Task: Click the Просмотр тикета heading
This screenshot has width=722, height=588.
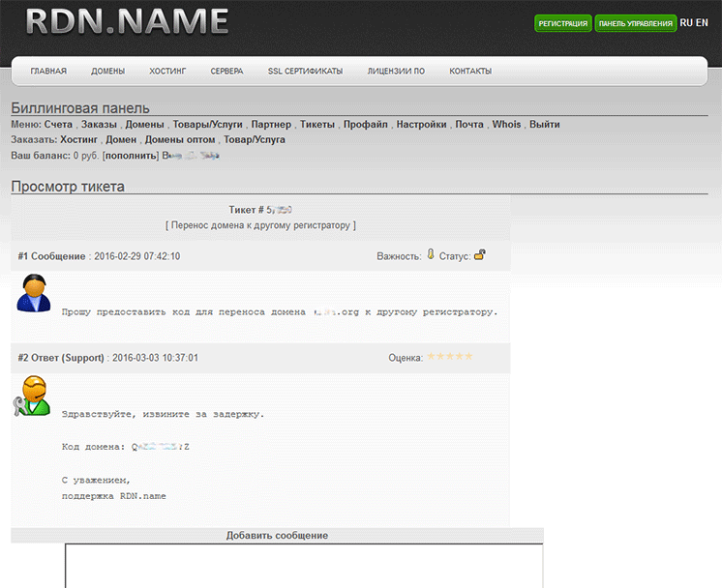Action: tap(68, 187)
